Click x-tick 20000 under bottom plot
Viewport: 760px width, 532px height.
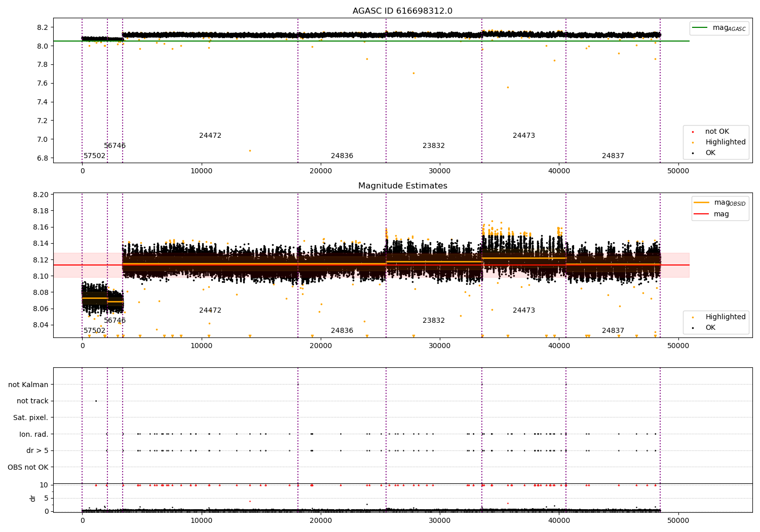tap(321, 520)
